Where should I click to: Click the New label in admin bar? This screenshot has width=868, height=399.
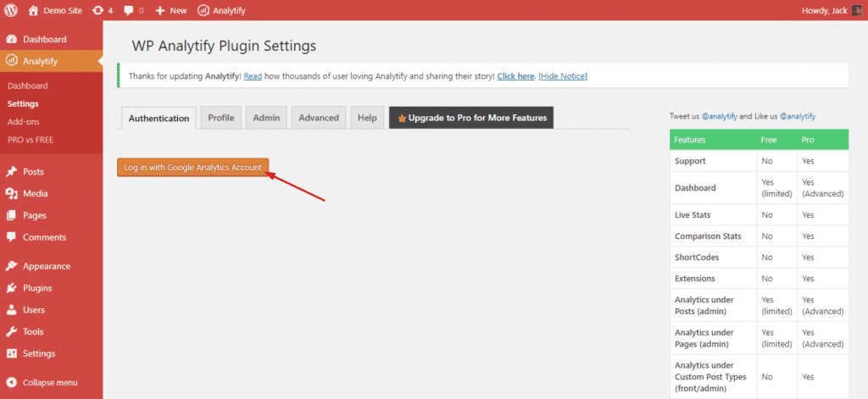pyautogui.click(x=178, y=10)
